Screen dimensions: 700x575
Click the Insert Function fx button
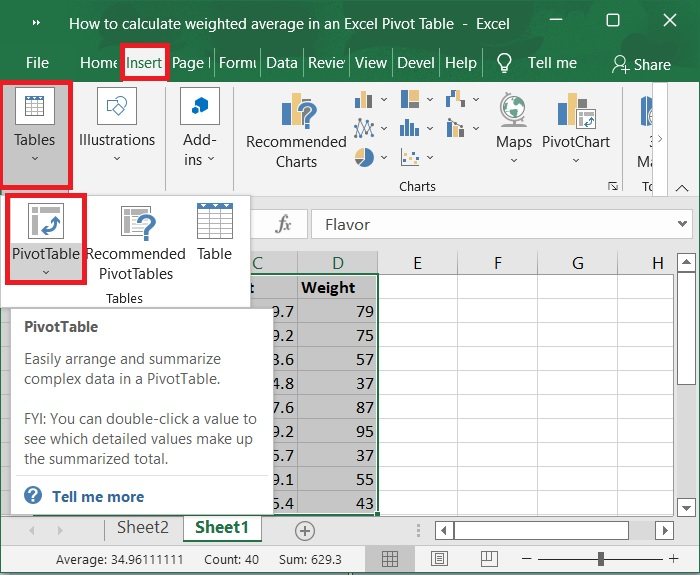283,224
